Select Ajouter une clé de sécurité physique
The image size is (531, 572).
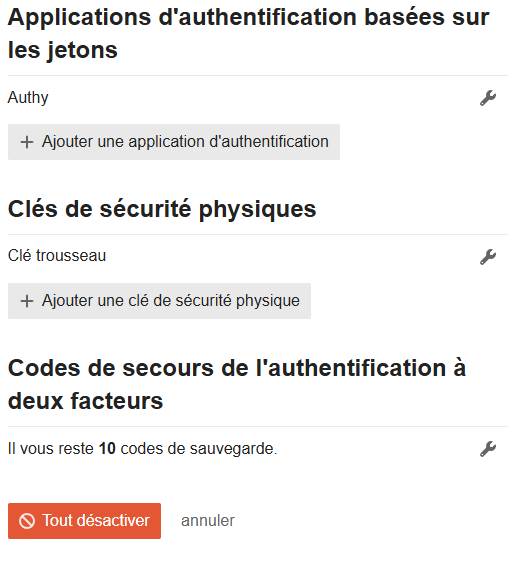(x=159, y=301)
